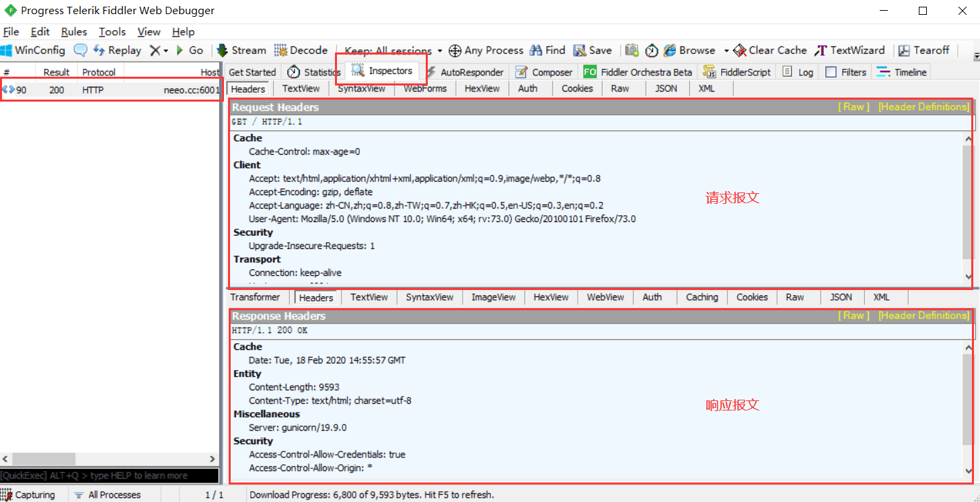Open Find sessions binoculars tool

pyautogui.click(x=548, y=50)
